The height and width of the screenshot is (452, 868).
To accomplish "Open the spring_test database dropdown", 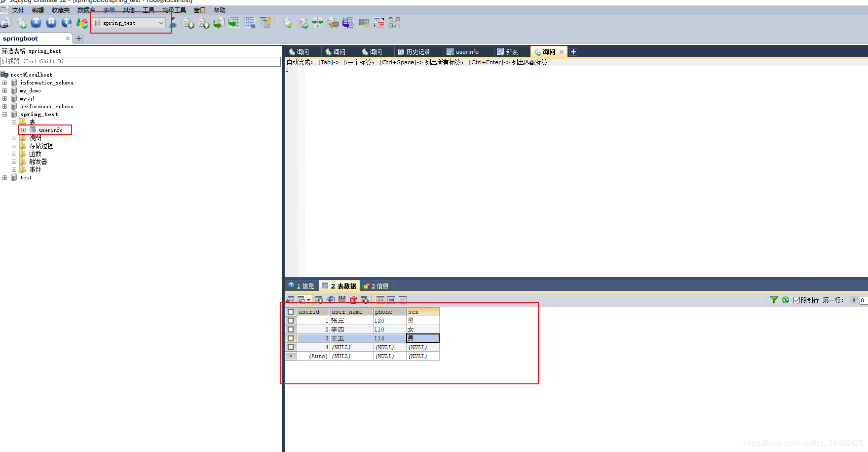I will tap(129, 23).
